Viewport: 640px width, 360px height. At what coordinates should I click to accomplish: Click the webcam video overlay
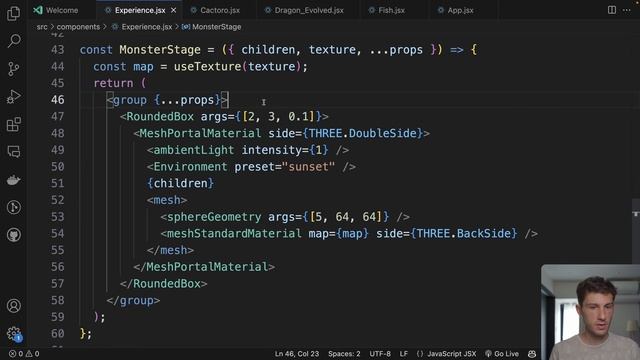(x=590, y=312)
